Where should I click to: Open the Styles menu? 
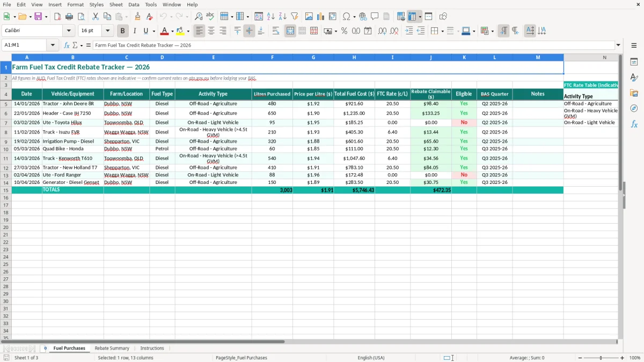coord(97,4)
